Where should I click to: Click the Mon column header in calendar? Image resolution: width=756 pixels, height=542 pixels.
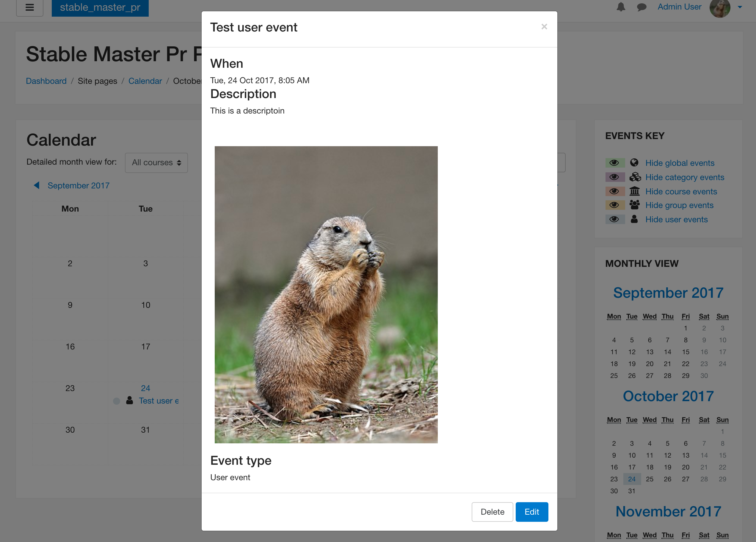[x=70, y=209]
